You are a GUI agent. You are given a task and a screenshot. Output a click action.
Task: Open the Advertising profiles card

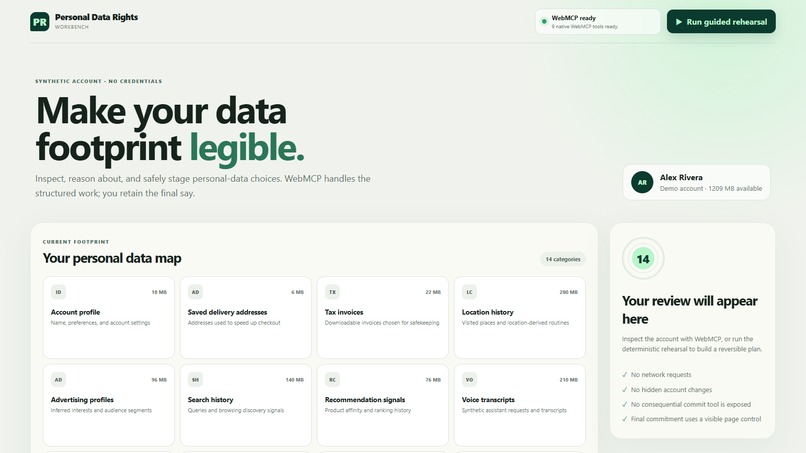108,405
